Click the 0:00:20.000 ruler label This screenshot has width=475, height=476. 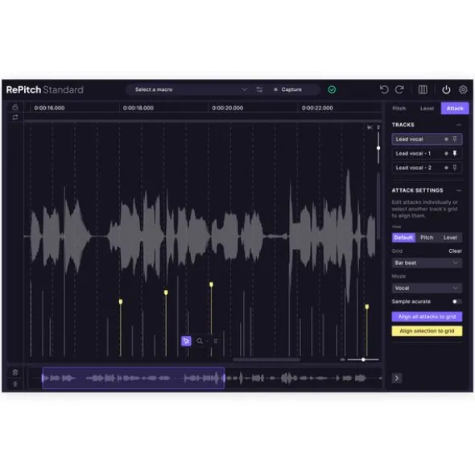tap(228, 108)
